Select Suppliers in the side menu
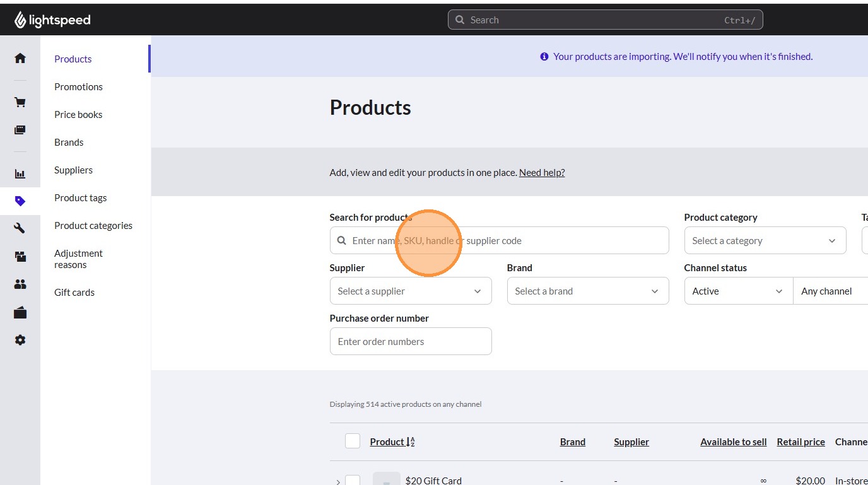868x485 pixels. point(73,170)
